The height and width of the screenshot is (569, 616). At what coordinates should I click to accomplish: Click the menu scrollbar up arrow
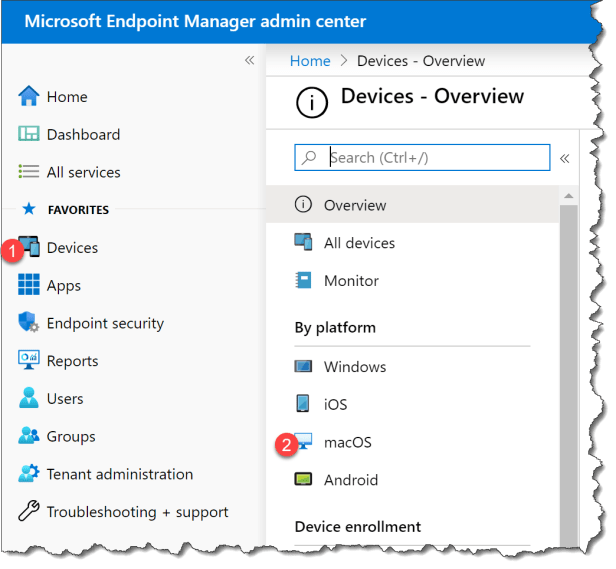568,196
